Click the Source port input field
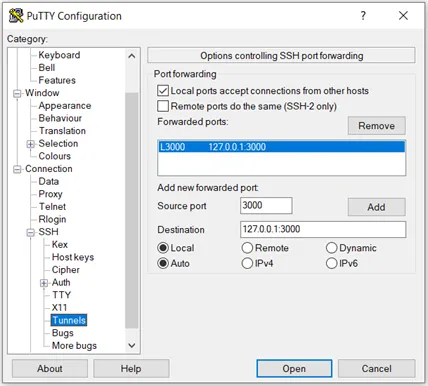This screenshot has height=386, width=428. pyautogui.click(x=266, y=205)
